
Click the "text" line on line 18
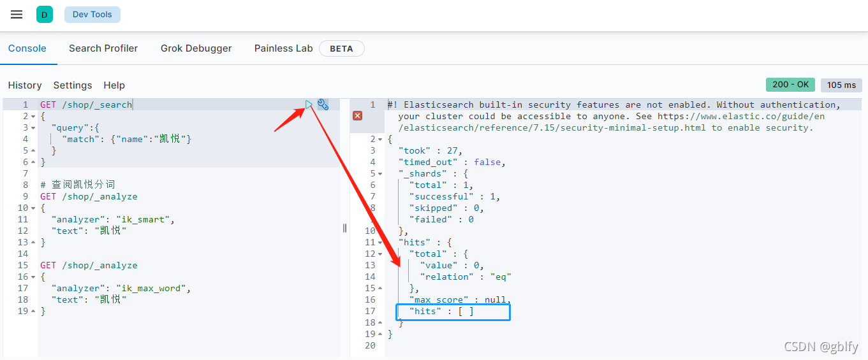coord(89,299)
